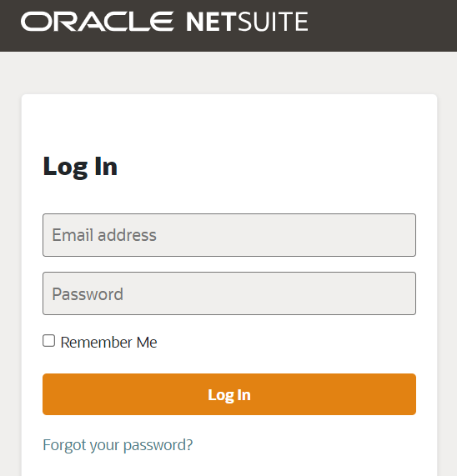Screen dimensions: 457x476
Task: Click the NETSUITE wordmark
Action: 247,22
